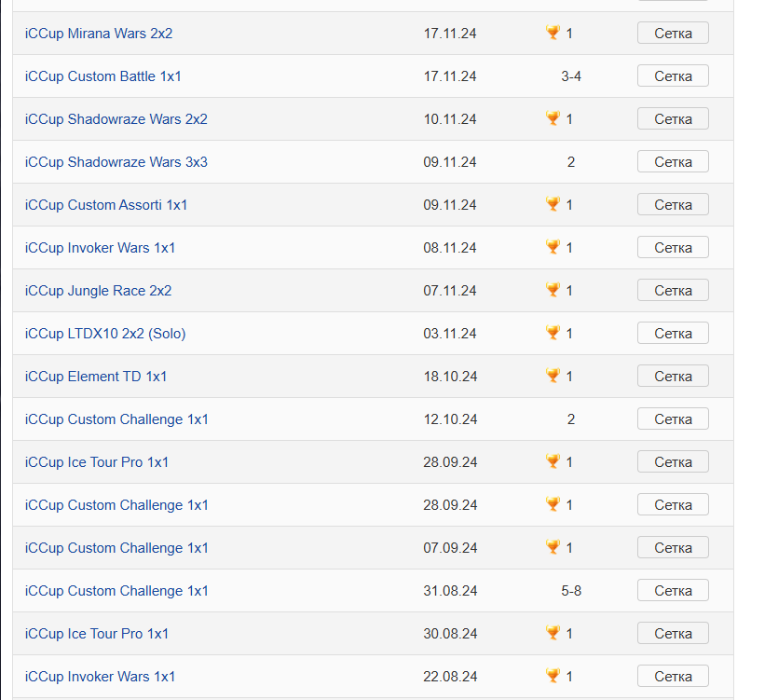Click trophy icon in Mirana Wars 2x2 row

point(553,33)
